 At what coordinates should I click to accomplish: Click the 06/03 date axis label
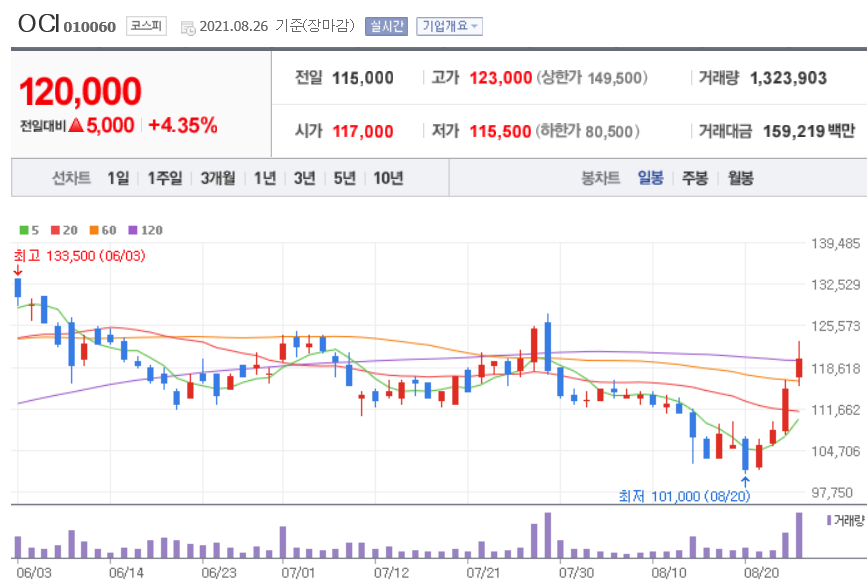(x=34, y=573)
